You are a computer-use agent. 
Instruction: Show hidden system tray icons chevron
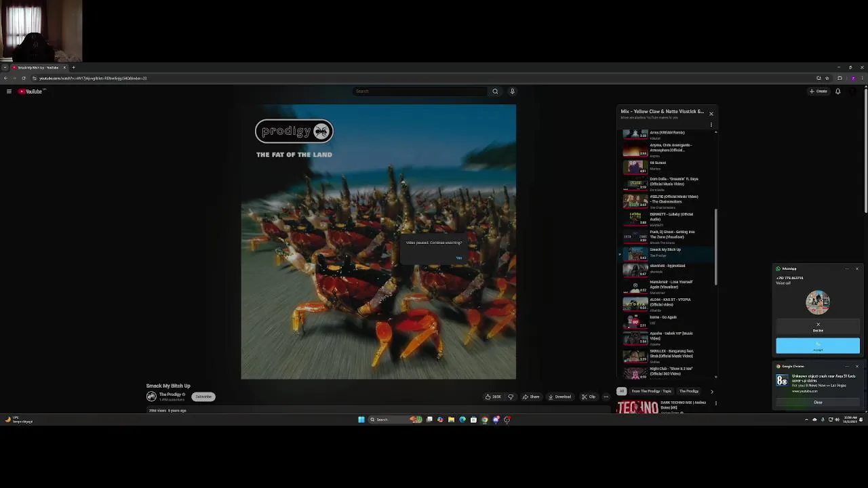[806, 420]
